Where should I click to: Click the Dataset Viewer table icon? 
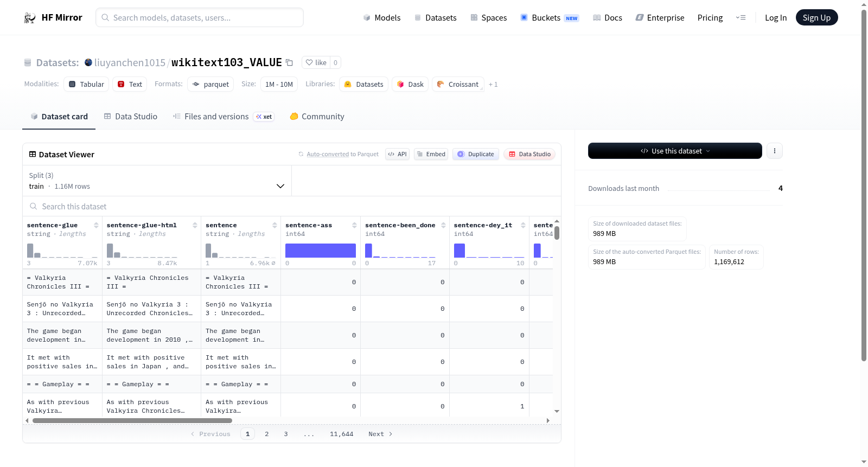click(33, 155)
